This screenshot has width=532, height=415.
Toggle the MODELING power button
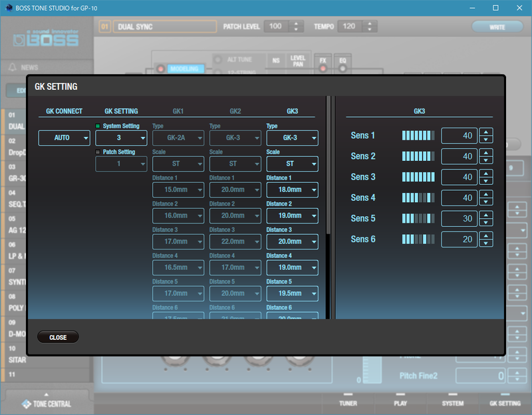(160, 69)
